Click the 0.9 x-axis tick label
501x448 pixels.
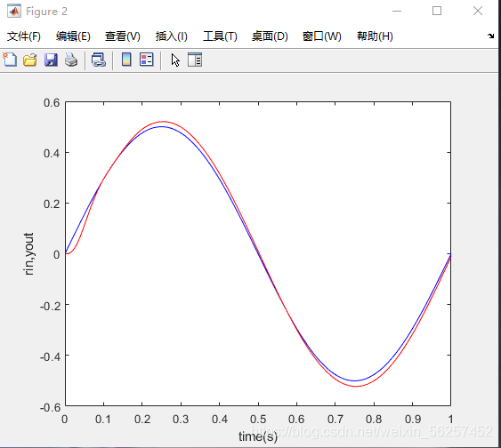click(413, 419)
